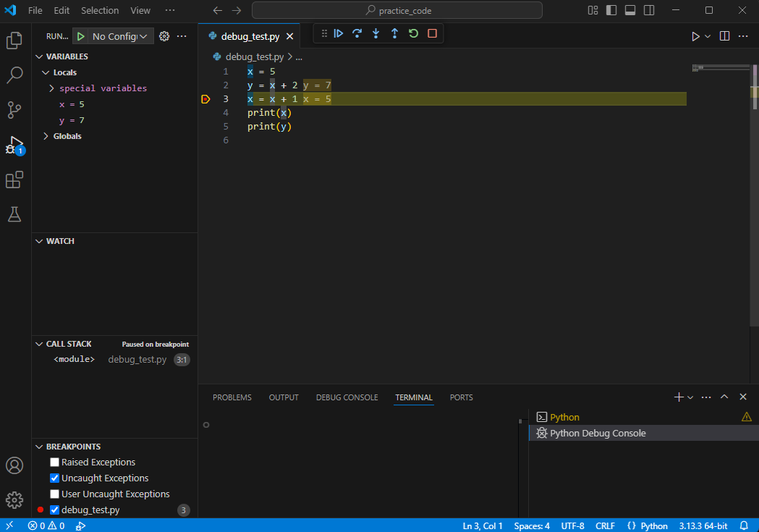Viewport: 759px width, 532px height.
Task: Enable User Uncaught Exceptions breakpoint
Action: (x=55, y=494)
